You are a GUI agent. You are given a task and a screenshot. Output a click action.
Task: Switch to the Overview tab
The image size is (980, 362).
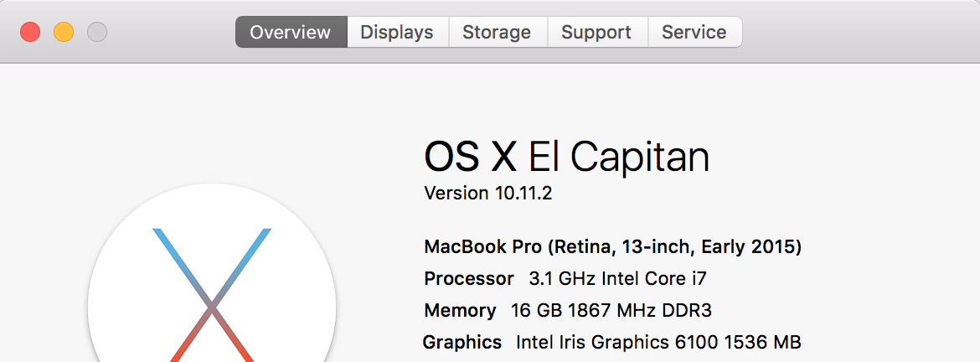(291, 33)
